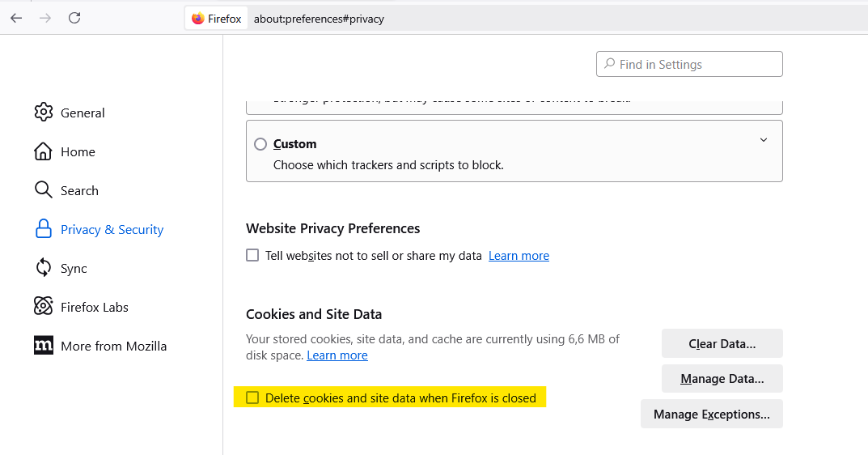Click the Sync arrows icon
Image resolution: width=868 pixels, height=455 pixels.
(x=44, y=268)
